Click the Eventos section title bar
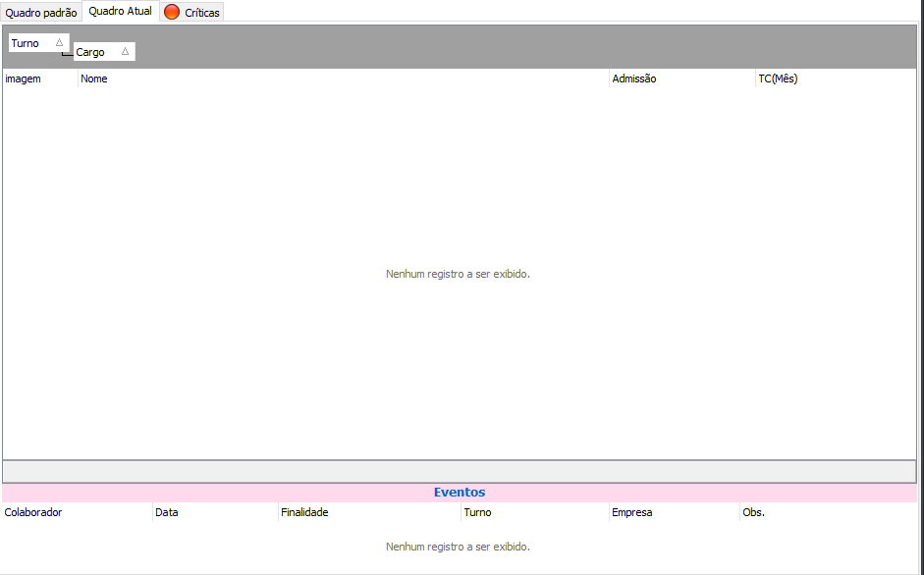The height and width of the screenshot is (575, 924). (x=460, y=493)
